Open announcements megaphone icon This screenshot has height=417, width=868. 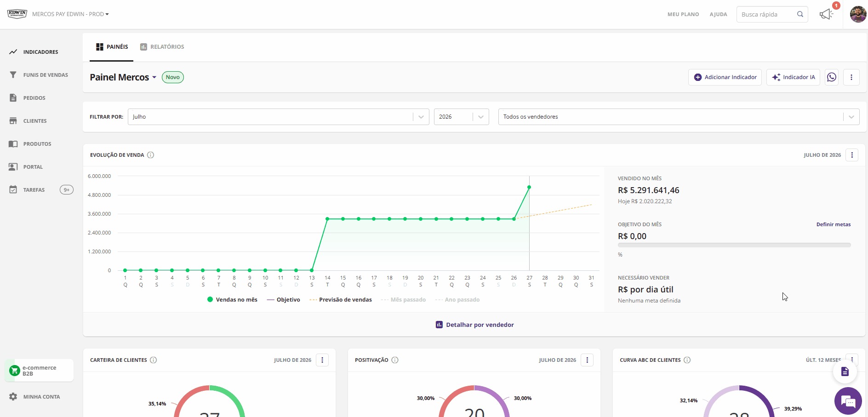click(826, 14)
